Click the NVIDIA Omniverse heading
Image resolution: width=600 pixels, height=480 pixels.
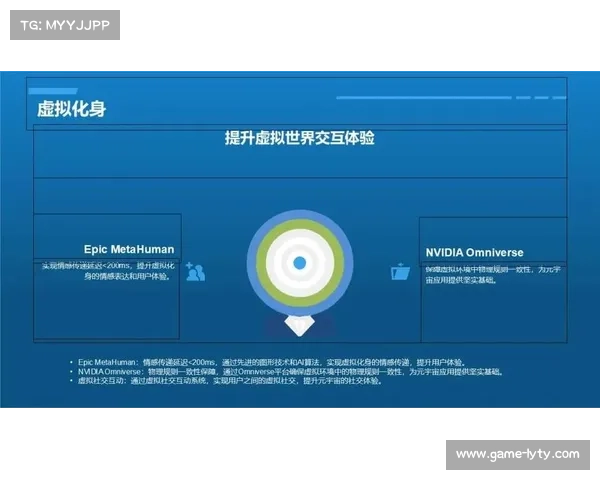(x=474, y=253)
